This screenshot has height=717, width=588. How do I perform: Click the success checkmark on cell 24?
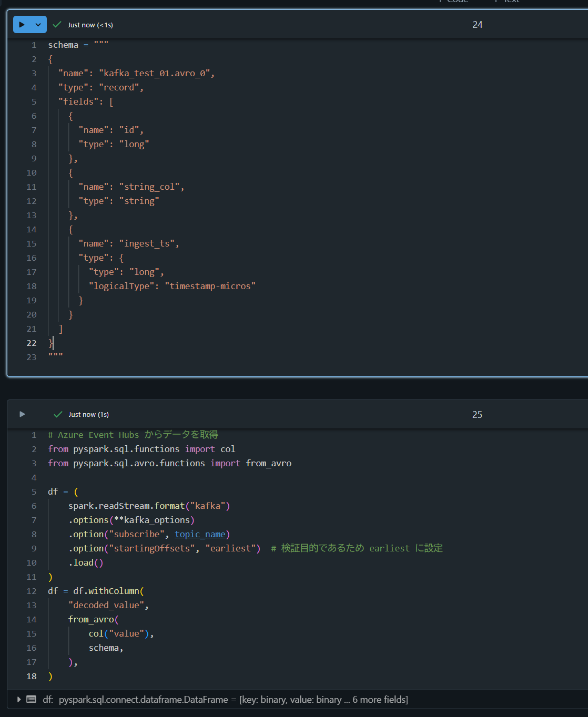57,25
